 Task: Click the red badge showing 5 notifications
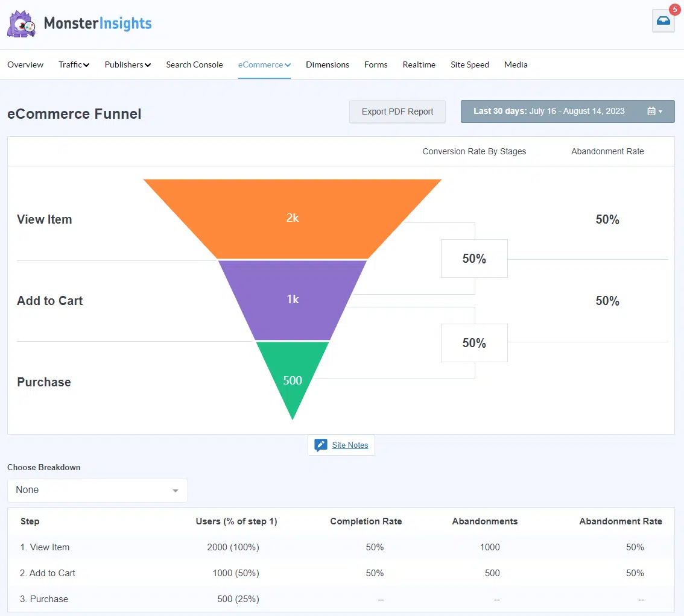coord(674,9)
